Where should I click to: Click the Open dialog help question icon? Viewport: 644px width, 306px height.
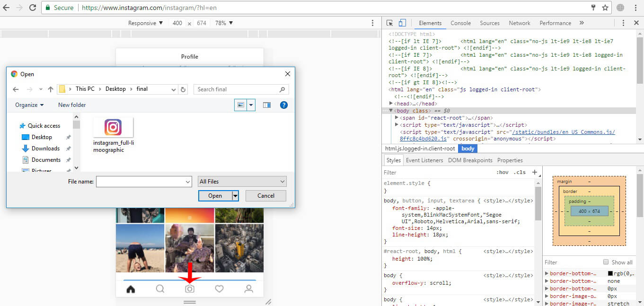click(284, 105)
